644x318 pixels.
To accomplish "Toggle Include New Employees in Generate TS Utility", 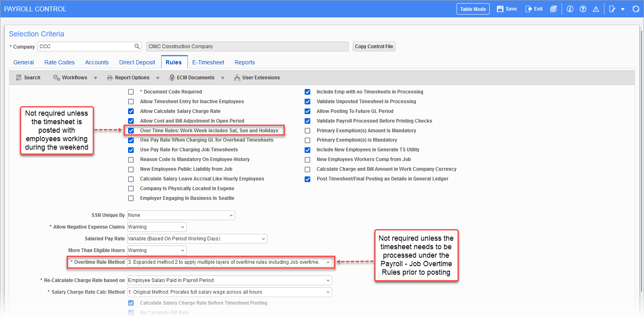I will pyautogui.click(x=307, y=150).
